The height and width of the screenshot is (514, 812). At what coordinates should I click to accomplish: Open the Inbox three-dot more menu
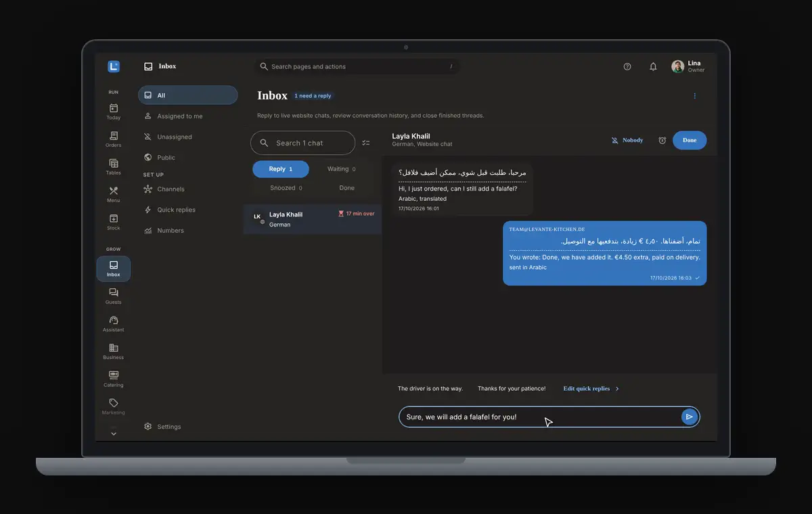coord(694,96)
